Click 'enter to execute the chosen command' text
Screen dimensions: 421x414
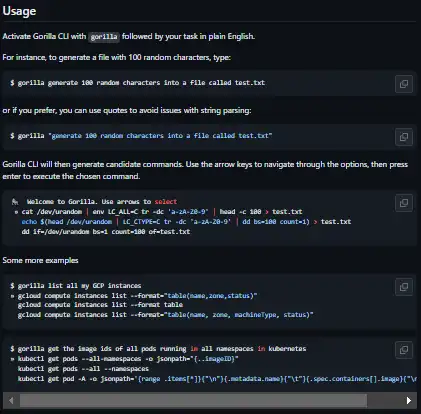point(71,176)
